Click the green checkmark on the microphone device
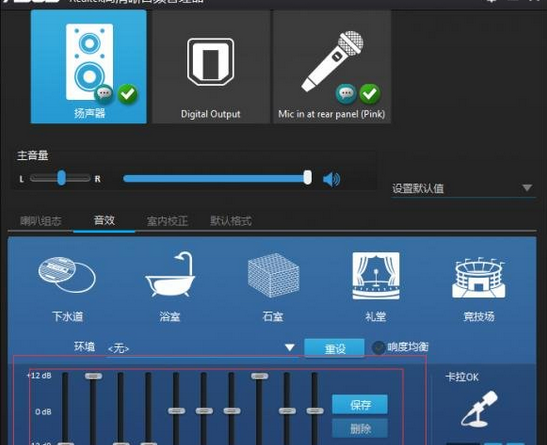This screenshot has height=445, width=547. tap(370, 94)
